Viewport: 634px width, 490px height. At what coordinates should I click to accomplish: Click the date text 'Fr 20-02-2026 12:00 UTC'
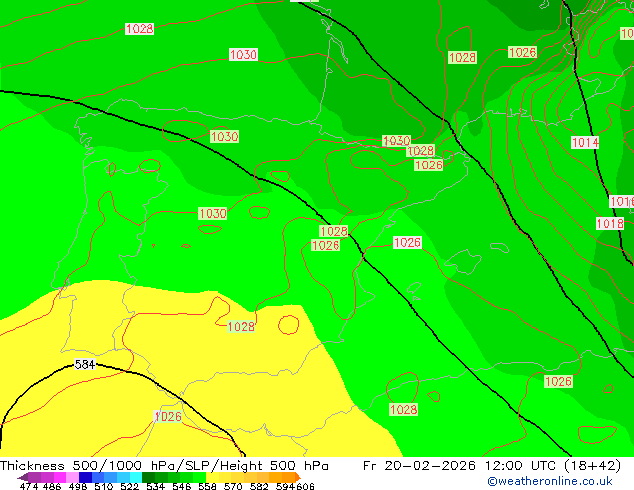point(461,465)
